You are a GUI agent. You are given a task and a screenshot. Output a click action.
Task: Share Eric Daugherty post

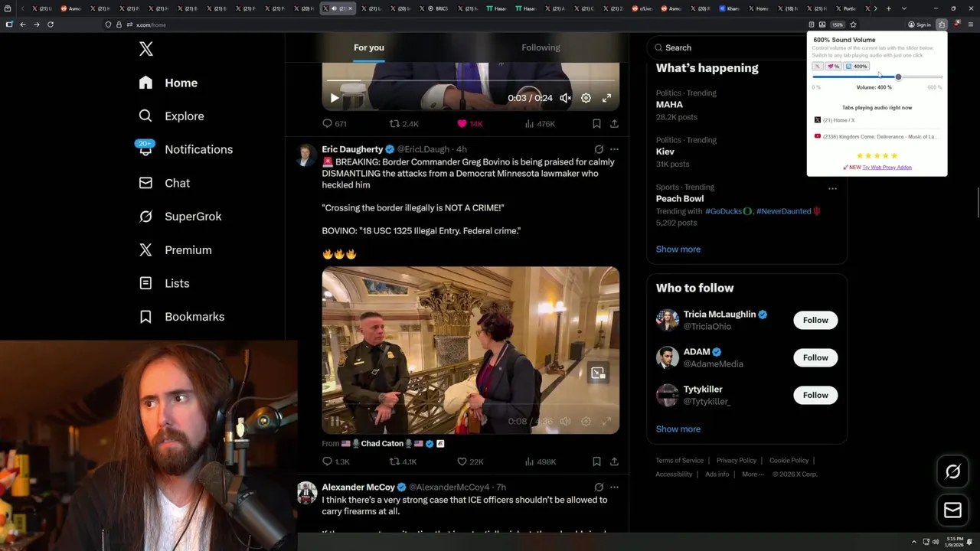tap(614, 461)
